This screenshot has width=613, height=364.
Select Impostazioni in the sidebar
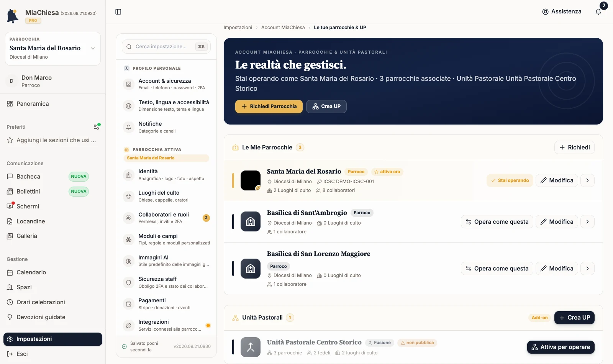coord(53,339)
